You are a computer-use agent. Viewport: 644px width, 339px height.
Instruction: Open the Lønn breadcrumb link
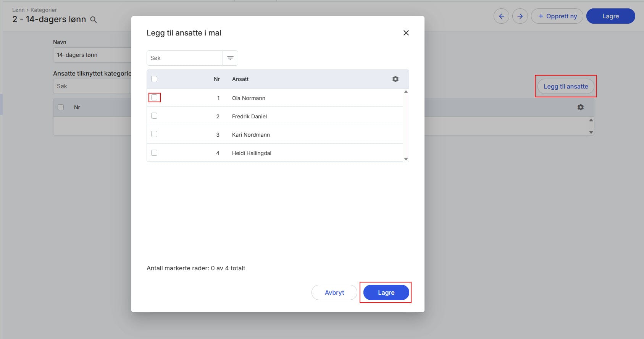click(x=18, y=10)
